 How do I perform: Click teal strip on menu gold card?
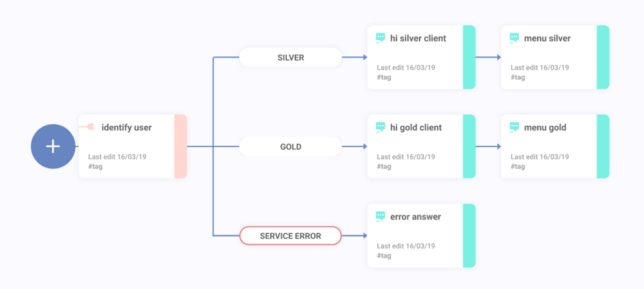point(603,146)
